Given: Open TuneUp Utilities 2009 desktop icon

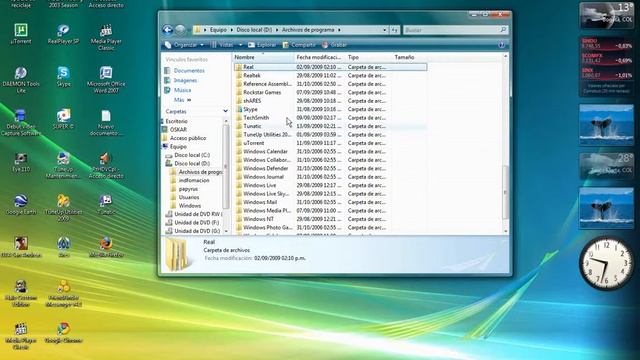Looking at the screenshot, I should pyautogui.click(x=63, y=208).
